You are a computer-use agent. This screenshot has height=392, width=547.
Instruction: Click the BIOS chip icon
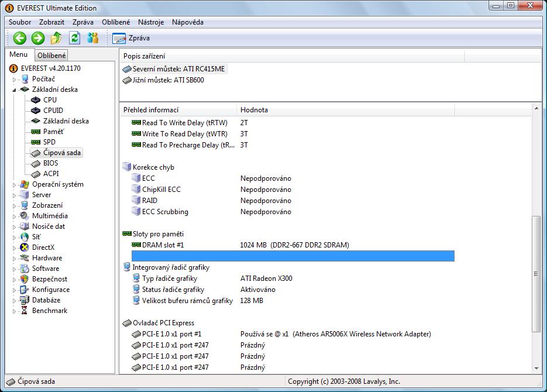click(x=36, y=163)
